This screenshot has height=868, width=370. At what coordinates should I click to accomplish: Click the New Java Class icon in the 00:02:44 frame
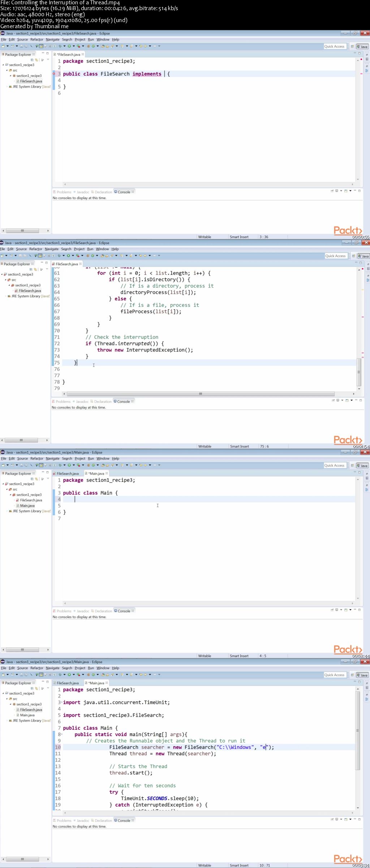tap(93, 465)
